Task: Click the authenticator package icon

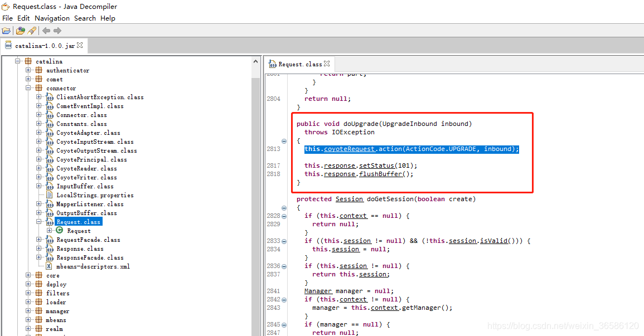Action: (x=39, y=70)
